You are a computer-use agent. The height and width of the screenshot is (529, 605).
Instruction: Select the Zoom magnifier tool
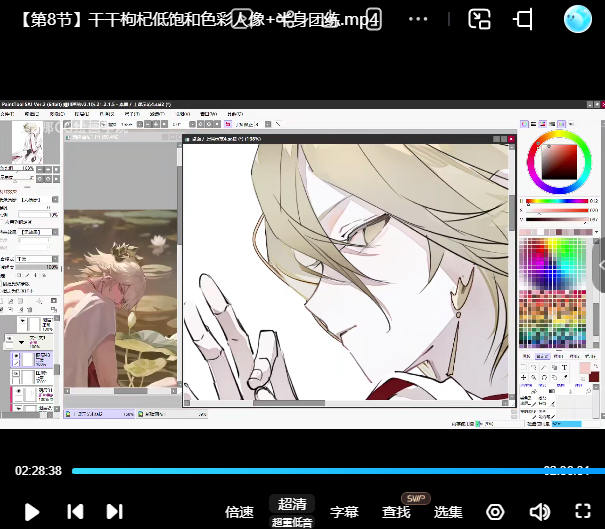click(534, 377)
